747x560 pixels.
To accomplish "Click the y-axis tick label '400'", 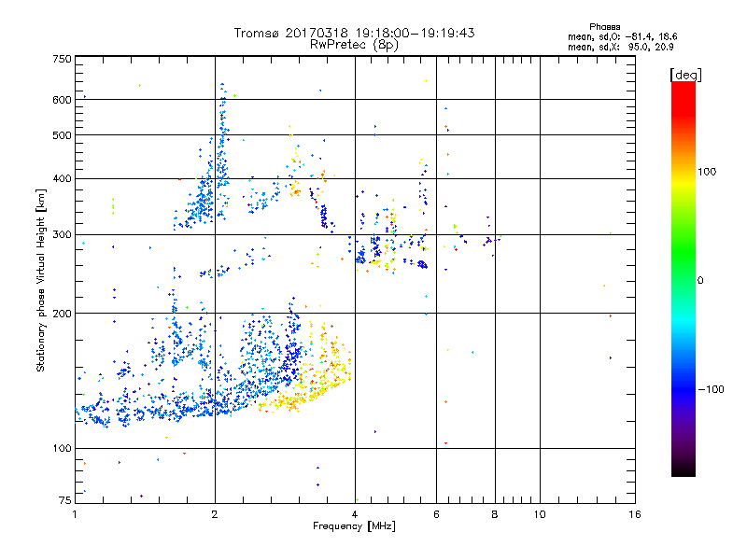I will pos(62,179).
